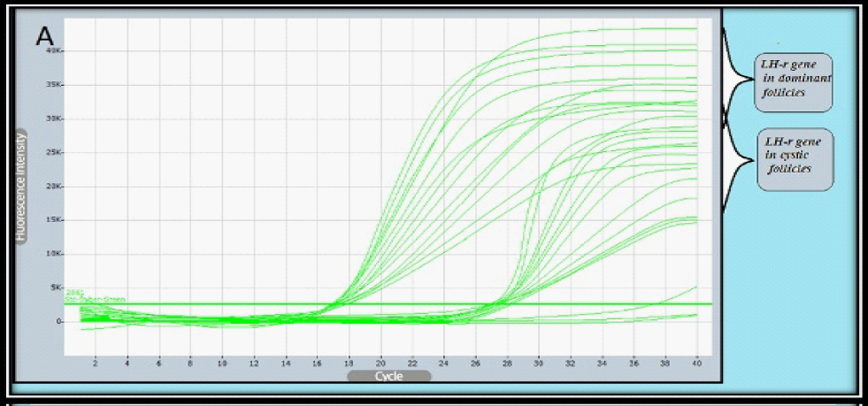Click the Std-Syber-Green threshold label
The width and height of the screenshot is (868, 406).
tap(95, 299)
